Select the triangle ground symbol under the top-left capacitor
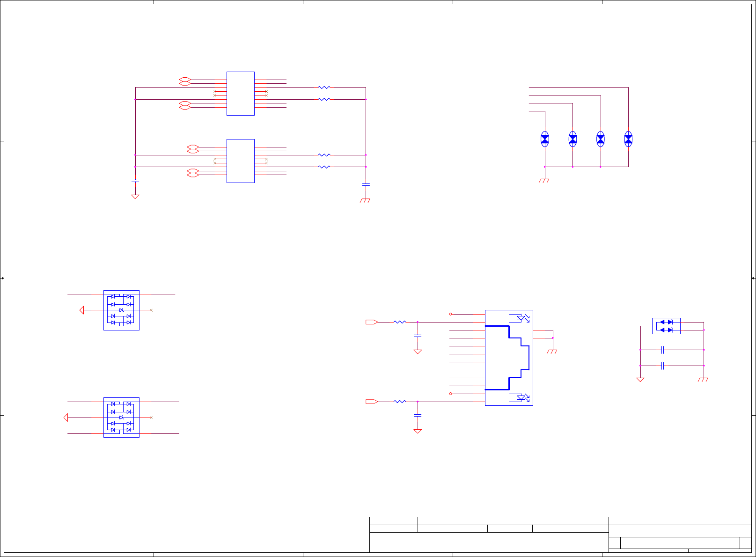The width and height of the screenshot is (756, 557). [x=135, y=197]
